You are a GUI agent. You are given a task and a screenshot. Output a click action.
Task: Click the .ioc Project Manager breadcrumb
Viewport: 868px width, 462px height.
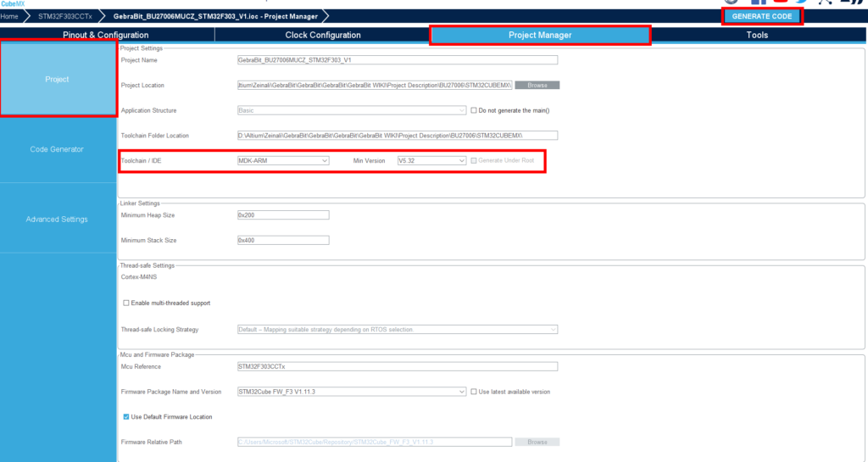215,17
